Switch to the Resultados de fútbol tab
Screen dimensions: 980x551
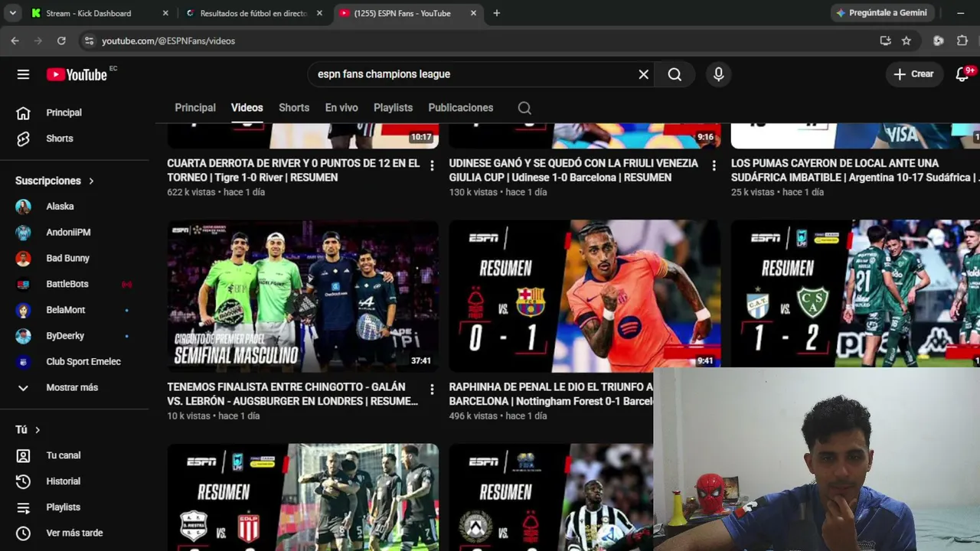tap(253, 13)
